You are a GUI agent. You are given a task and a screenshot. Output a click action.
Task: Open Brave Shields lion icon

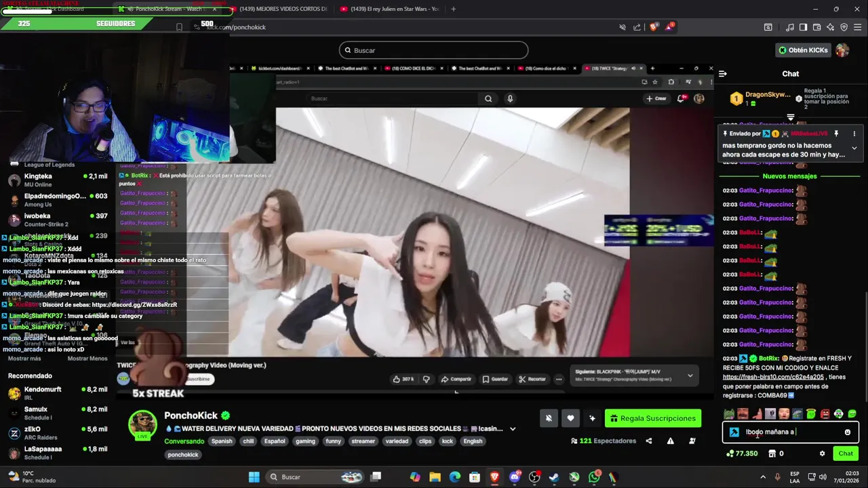pyautogui.click(x=654, y=27)
